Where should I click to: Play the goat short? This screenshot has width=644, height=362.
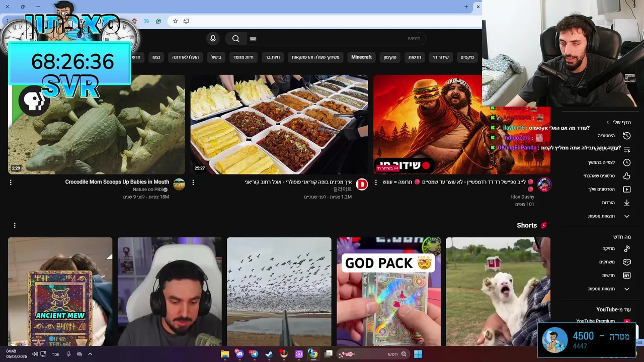tap(498, 292)
